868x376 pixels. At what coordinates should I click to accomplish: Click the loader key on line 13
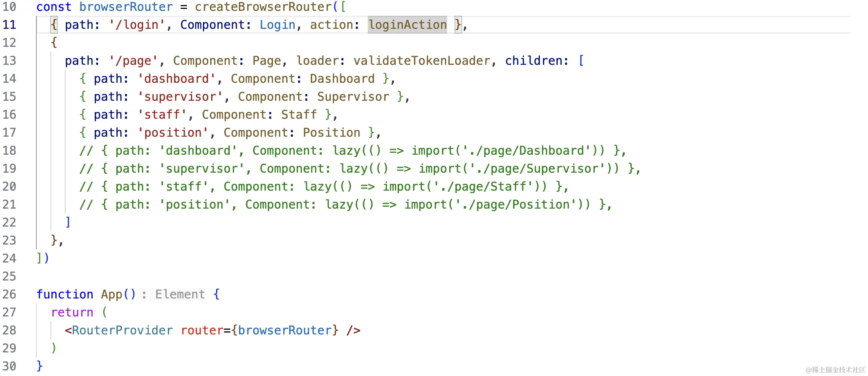(318, 61)
